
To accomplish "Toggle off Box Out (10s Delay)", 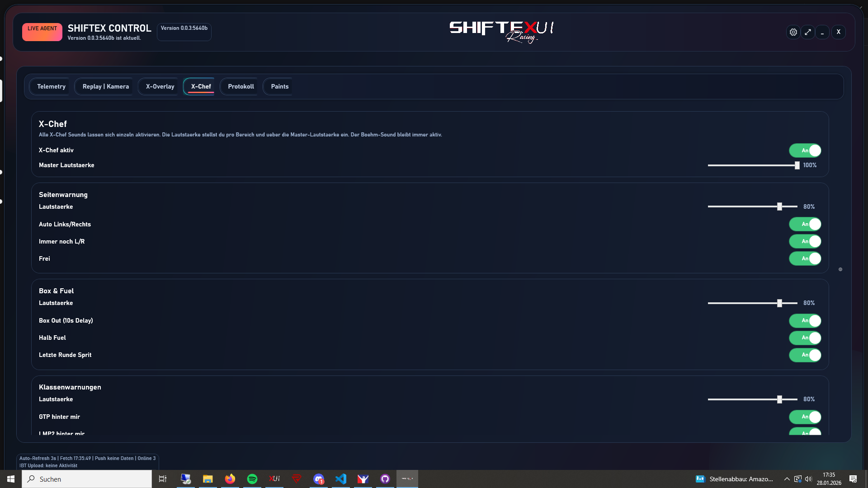I will coord(805,321).
